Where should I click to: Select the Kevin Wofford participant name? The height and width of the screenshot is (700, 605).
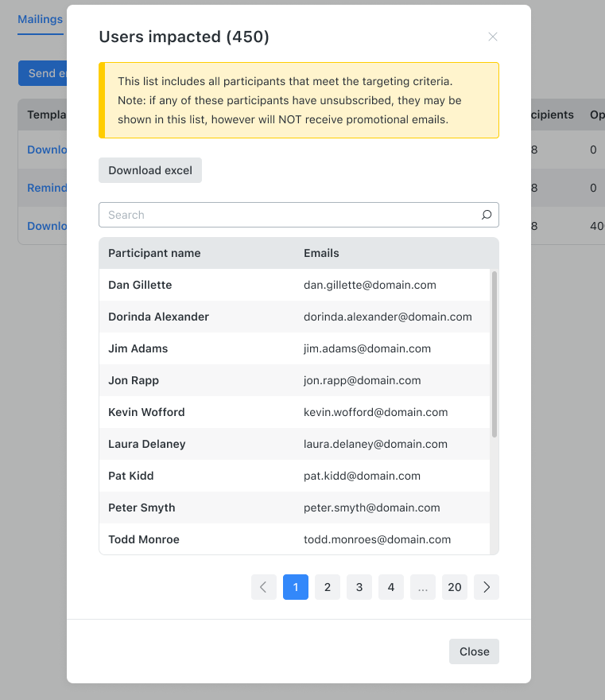(x=146, y=412)
